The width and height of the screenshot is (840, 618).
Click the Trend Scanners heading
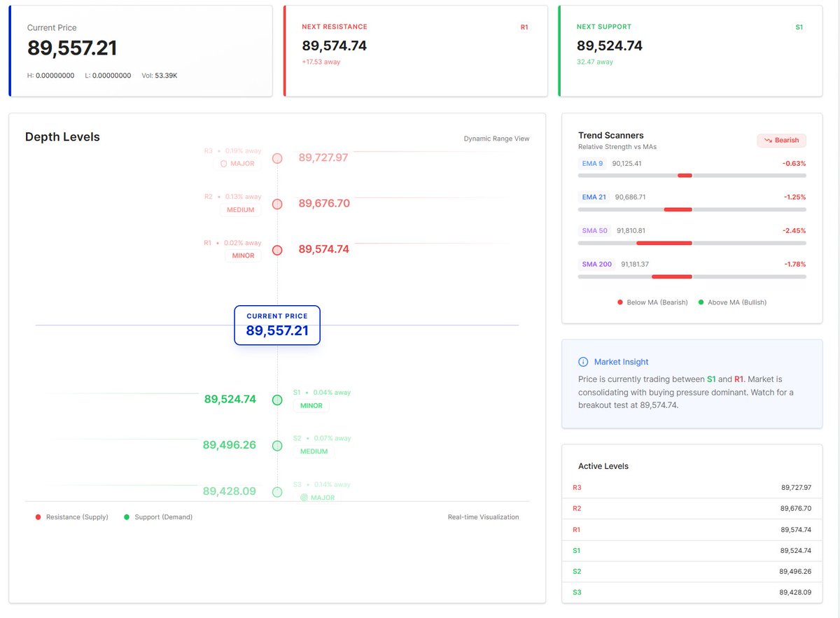click(611, 135)
